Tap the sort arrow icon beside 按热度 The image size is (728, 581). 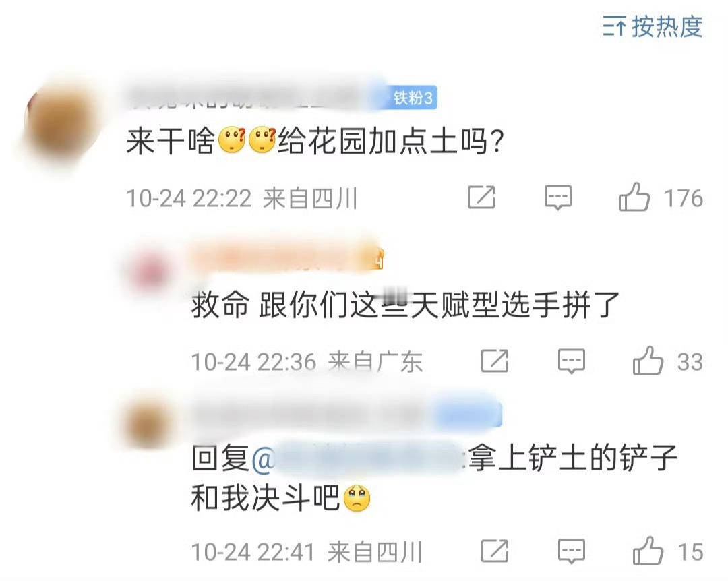coord(614,26)
